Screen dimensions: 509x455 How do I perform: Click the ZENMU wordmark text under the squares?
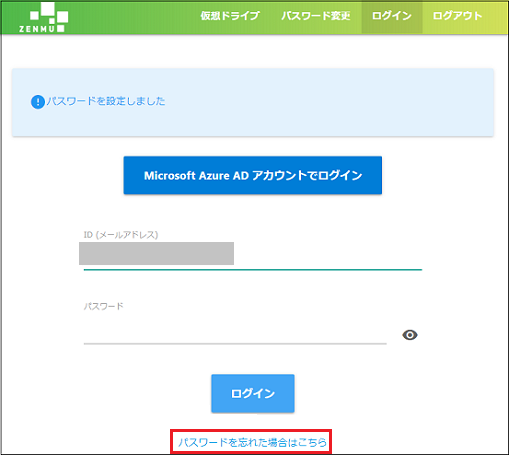click(x=37, y=29)
